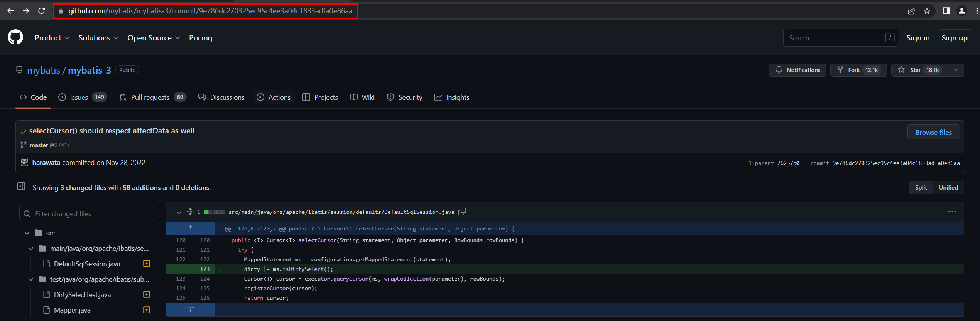Click the slash shortcut key in the search box

pyautogui.click(x=890, y=38)
